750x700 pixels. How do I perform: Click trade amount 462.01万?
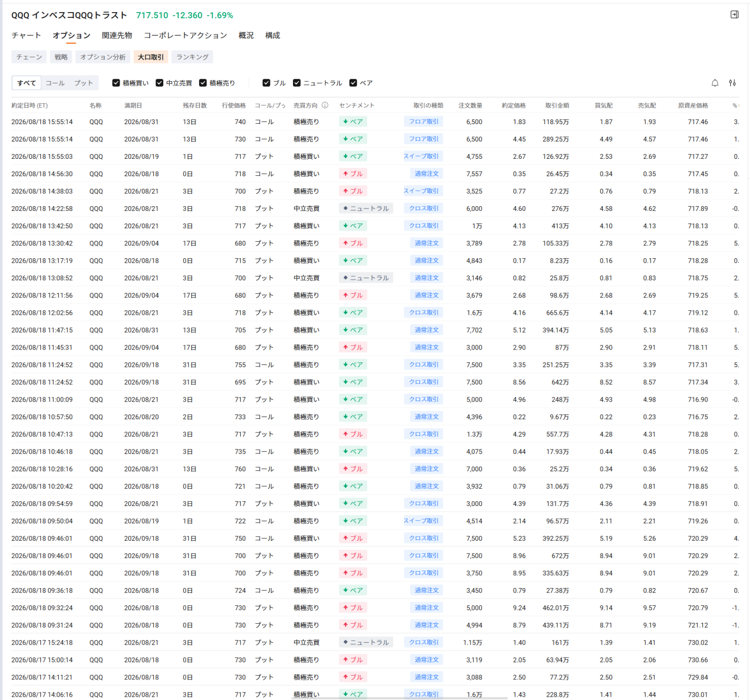click(556, 608)
